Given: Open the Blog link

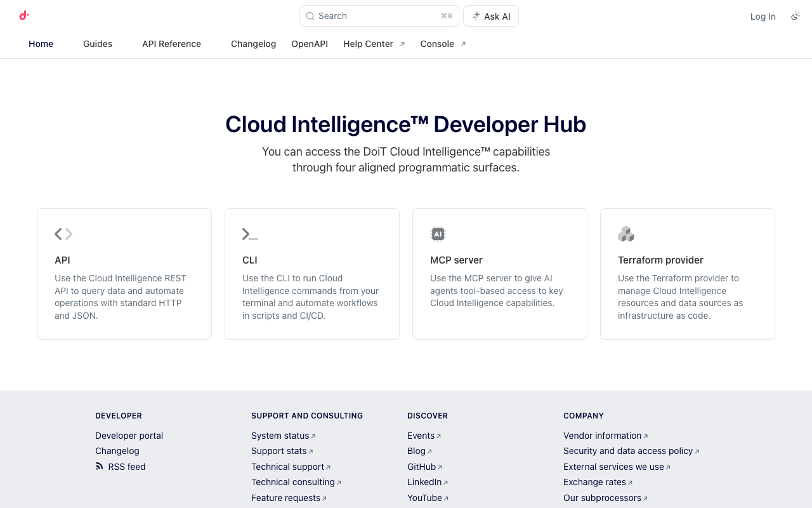Looking at the screenshot, I should point(416,451).
